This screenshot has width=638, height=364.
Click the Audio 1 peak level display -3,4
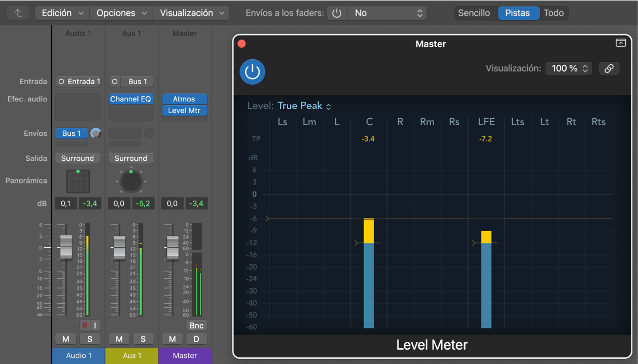[x=90, y=204]
